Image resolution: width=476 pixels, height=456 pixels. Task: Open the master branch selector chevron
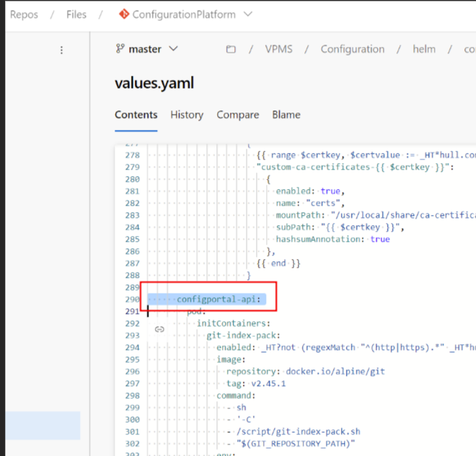click(173, 49)
